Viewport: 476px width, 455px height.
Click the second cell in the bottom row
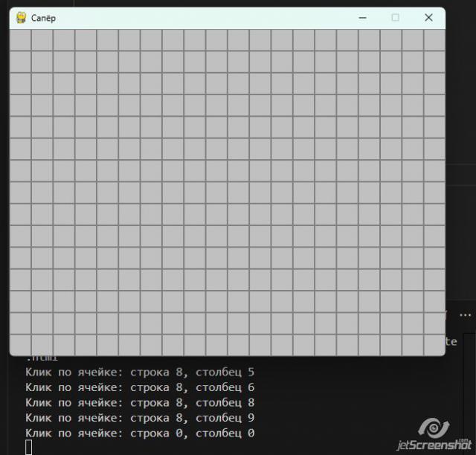pos(42,345)
